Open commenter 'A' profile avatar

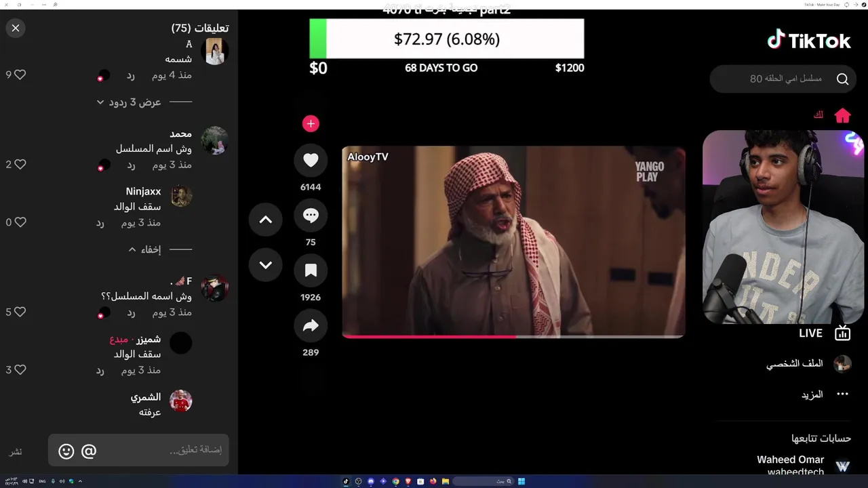tap(214, 51)
